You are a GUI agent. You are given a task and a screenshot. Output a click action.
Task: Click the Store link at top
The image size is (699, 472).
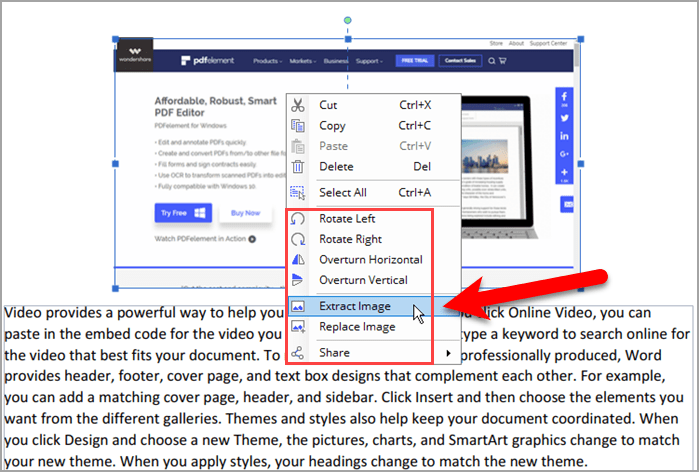coord(496,43)
